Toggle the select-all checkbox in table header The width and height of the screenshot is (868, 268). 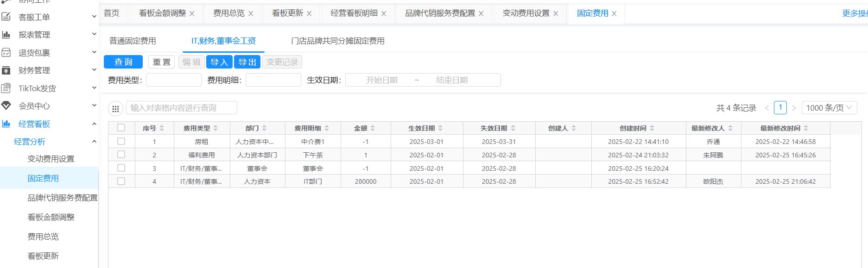[x=121, y=128]
